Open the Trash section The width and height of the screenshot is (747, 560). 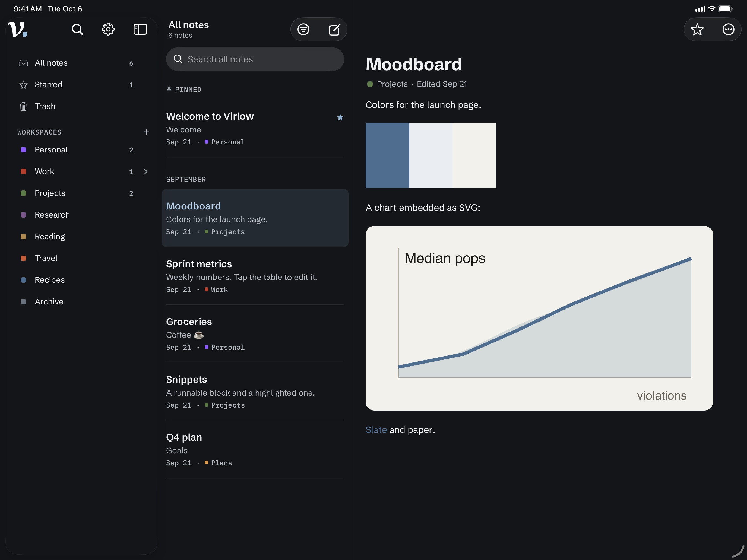pyautogui.click(x=81, y=106)
